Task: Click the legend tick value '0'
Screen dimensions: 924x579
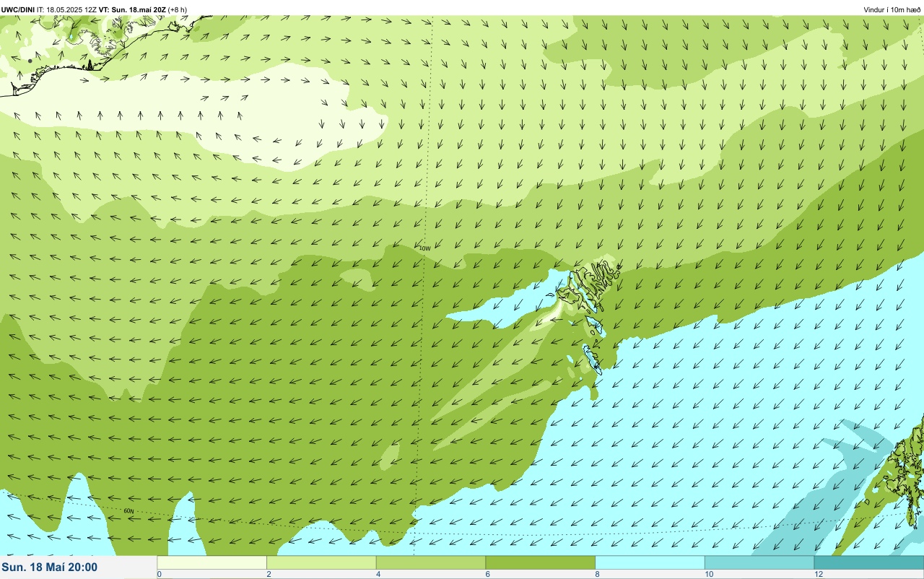Action: click(159, 574)
